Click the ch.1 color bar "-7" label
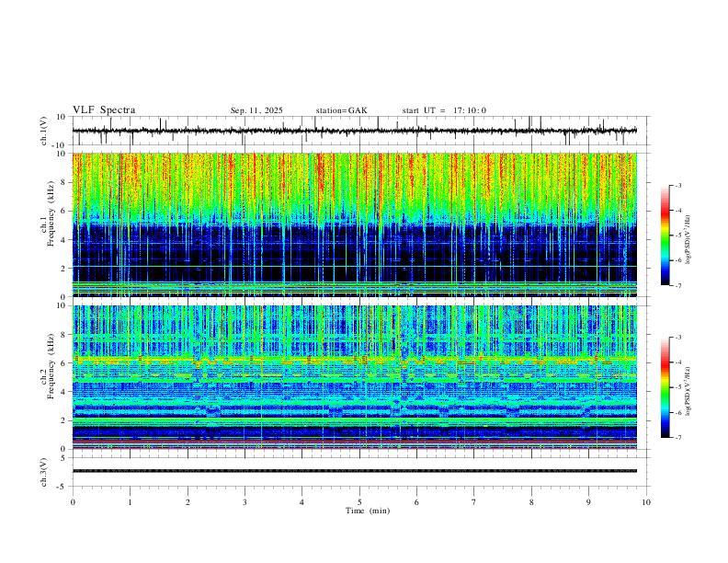The image size is (728, 563). [677, 285]
